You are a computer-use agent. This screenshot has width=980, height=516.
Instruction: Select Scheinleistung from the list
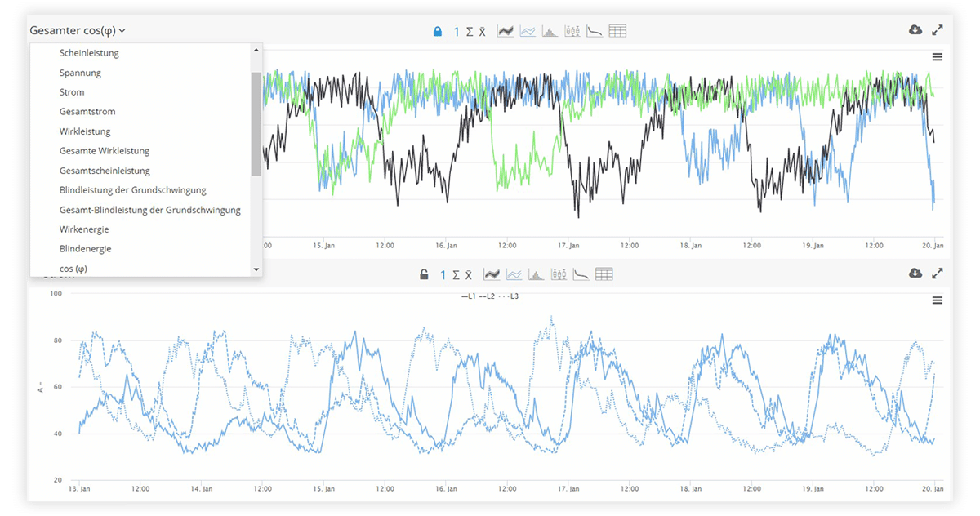tap(89, 53)
